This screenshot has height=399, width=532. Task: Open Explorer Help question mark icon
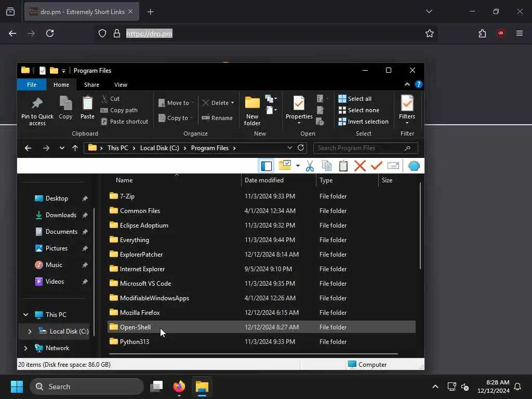[x=419, y=85]
